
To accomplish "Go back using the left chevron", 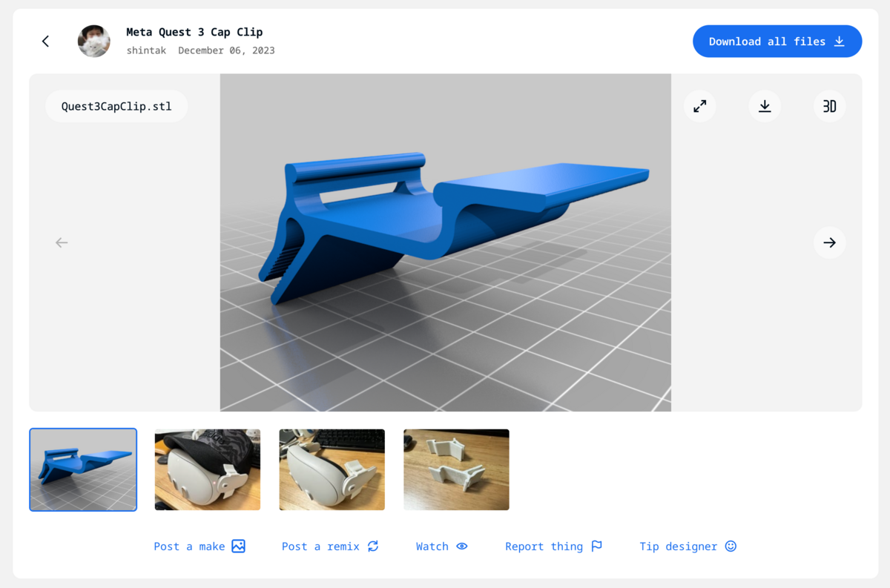I will click(46, 42).
